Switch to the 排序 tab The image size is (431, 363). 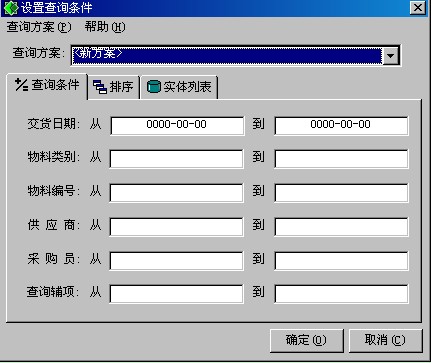[x=113, y=87]
